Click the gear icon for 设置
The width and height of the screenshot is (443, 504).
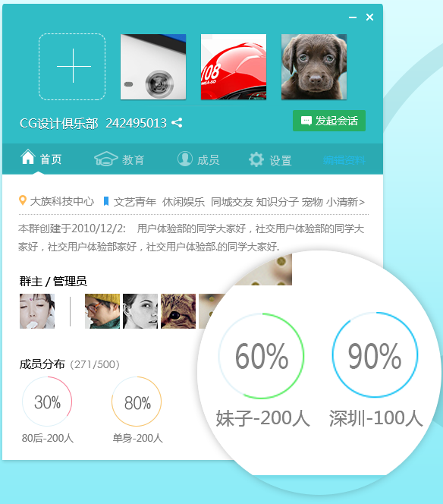pyautogui.click(x=256, y=159)
